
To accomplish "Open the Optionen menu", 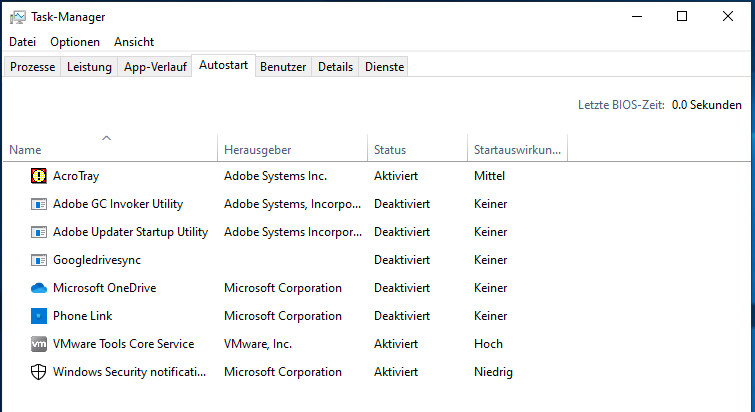I will click(x=75, y=42).
